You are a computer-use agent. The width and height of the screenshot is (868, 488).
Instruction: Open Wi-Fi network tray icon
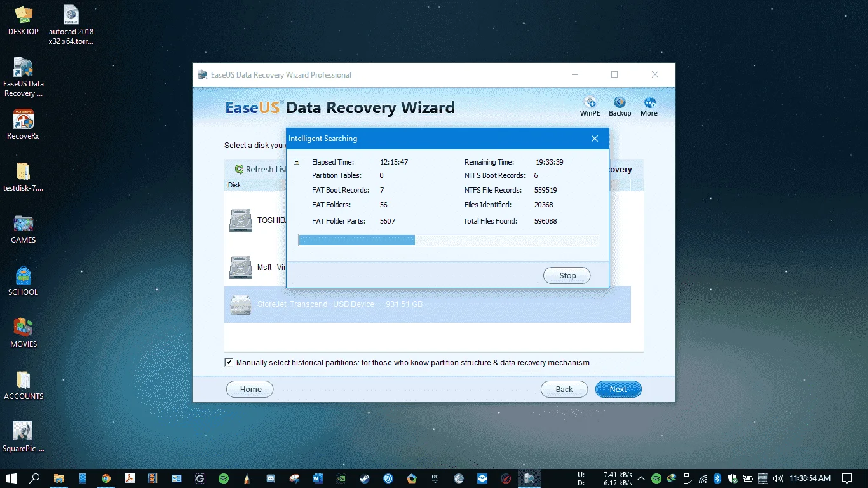[702, 478]
